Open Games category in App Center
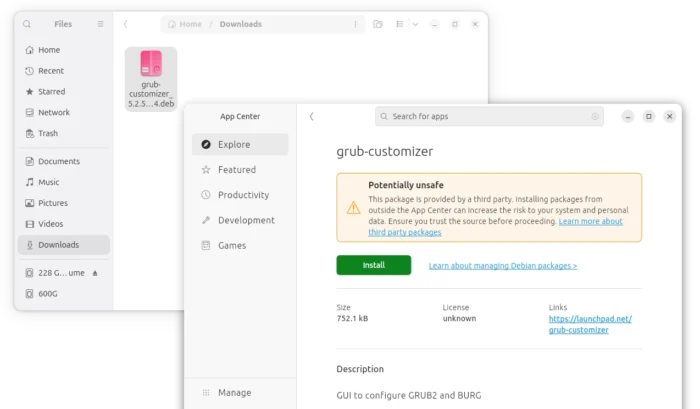This screenshot has height=409, width=700. click(240, 246)
